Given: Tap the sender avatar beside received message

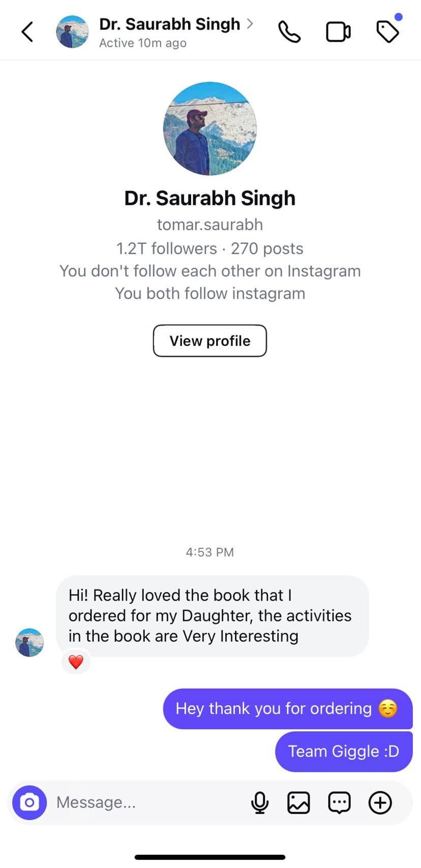Looking at the screenshot, I should [29, 642].
